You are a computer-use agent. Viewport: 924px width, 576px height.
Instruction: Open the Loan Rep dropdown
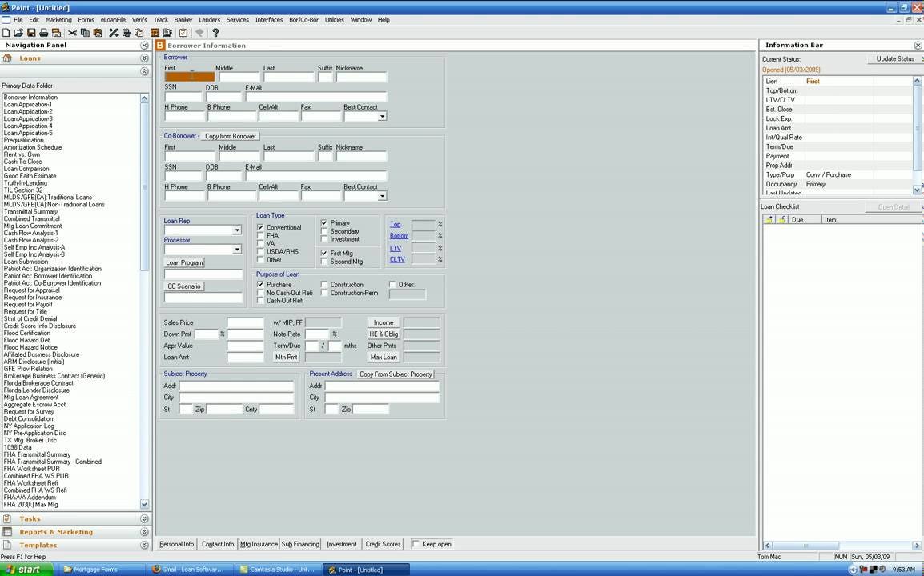point(237,230)
